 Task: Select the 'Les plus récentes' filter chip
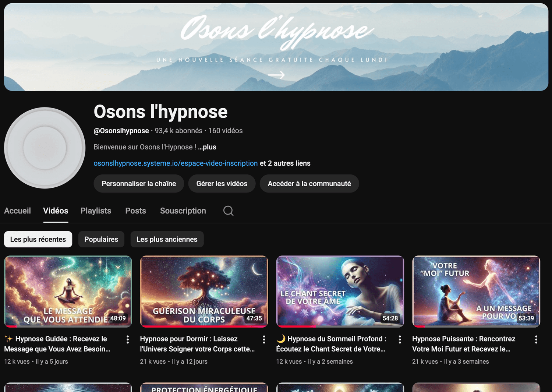tap(38, 239)
